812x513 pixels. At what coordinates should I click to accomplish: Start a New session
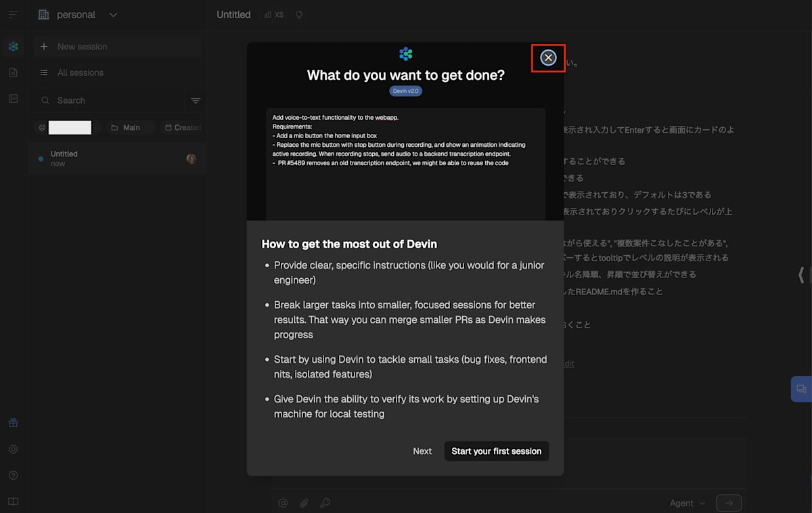[x=117, y=47]
